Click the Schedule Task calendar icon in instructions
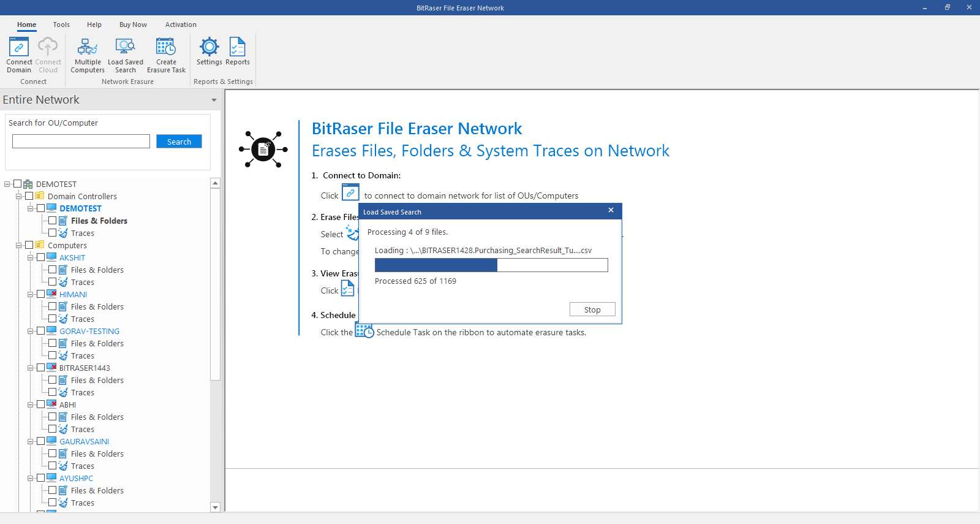Image resolution: width=980 pixels, height=524 pixels. point(364,331)
